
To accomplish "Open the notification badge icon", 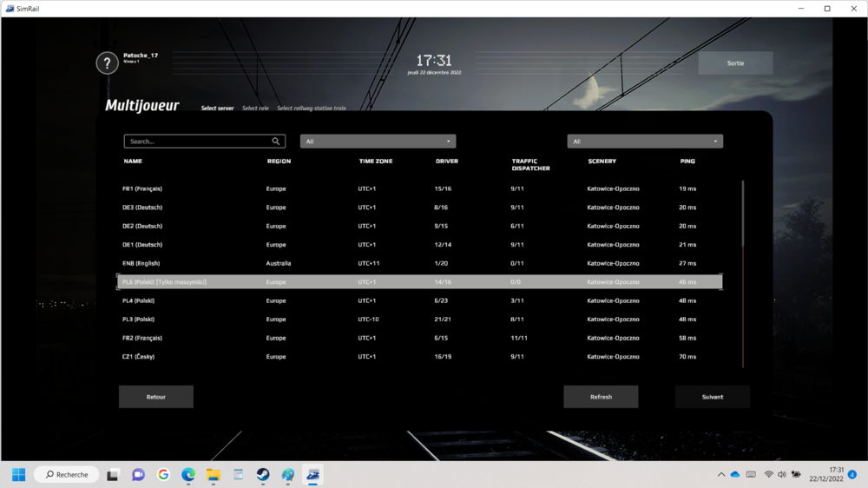I will [x=852, y=475].
